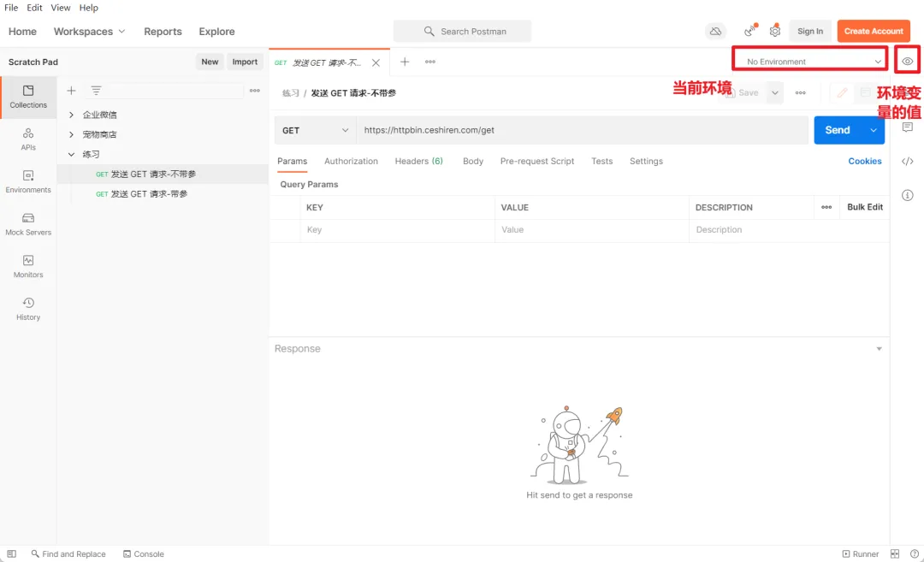Image resolution: width=924 pixels, height=562 pixels.
Task: Open Find and Replace
Action: coord(68,553)
